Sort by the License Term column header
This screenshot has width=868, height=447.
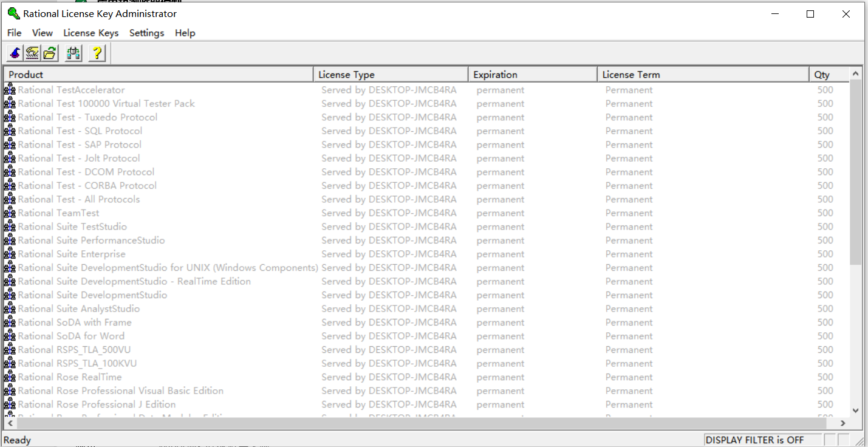point(703,74)
